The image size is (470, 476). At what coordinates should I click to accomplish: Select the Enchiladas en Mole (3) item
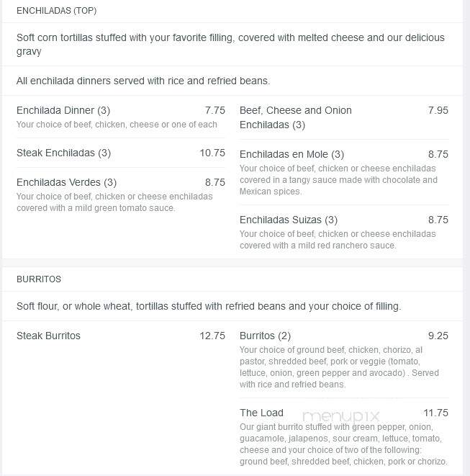tap(292, 154)
